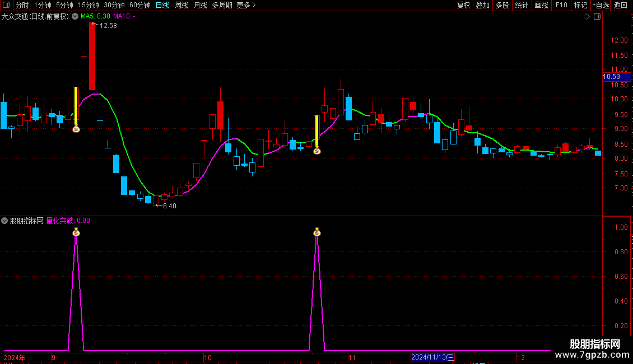Viewport: 633px width, 364px height.
Task: Click the September money bag on the indicator peak
Action: (76, 232)
